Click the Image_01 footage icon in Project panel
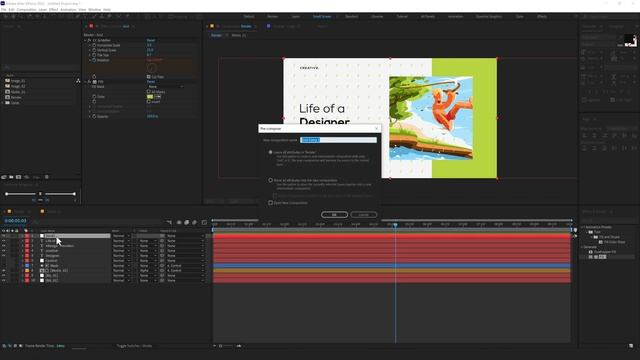The height and width of the screenshot is (360, 640). (x=7, y=81)
